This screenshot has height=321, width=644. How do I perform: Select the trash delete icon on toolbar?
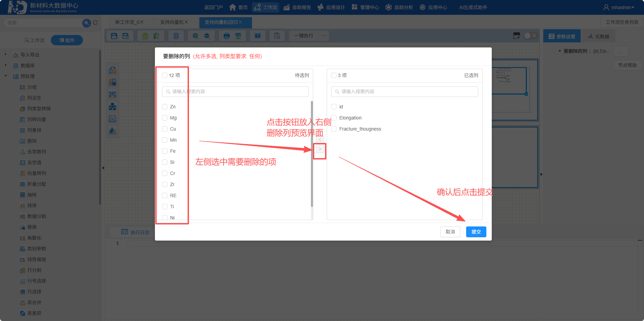(176, 35)
